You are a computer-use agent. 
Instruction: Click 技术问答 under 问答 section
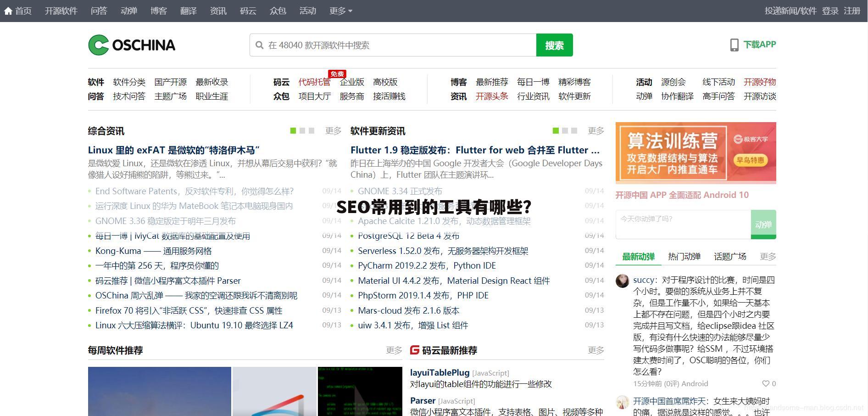pos(129,96)
